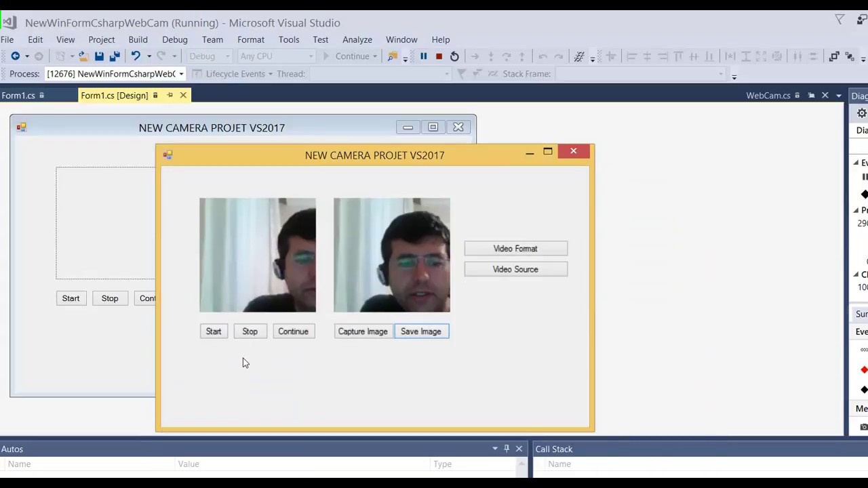868x488 pixels.
Task: Close the Form1.cs [Design] tab
Action: 183,96
